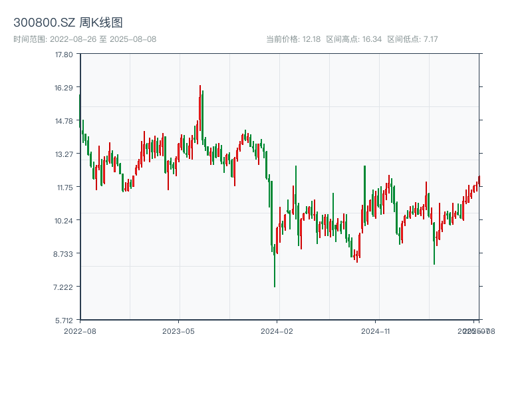Click the 11.75 y-axis price label
Viewport: 532px width, 399px height.
click(64, 188)
